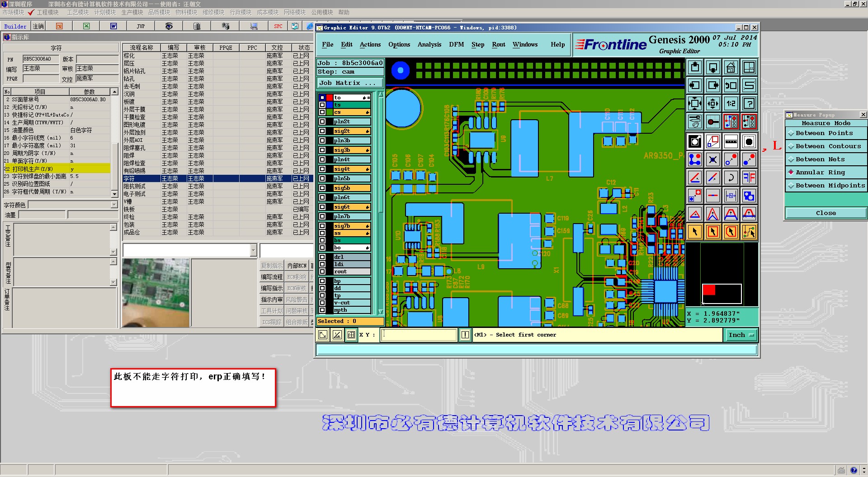Click the question mark help icon

[x=749, y=103]
